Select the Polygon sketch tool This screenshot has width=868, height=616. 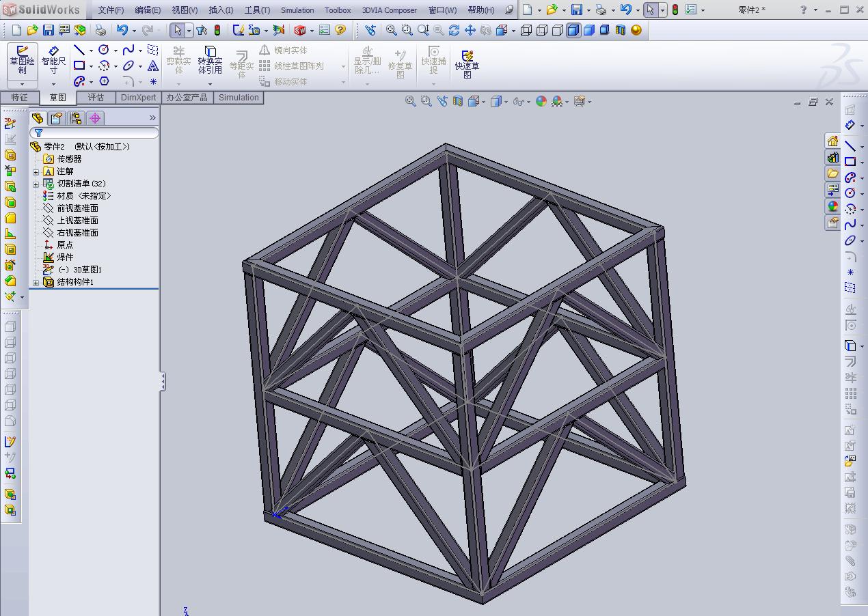(104, 81)
